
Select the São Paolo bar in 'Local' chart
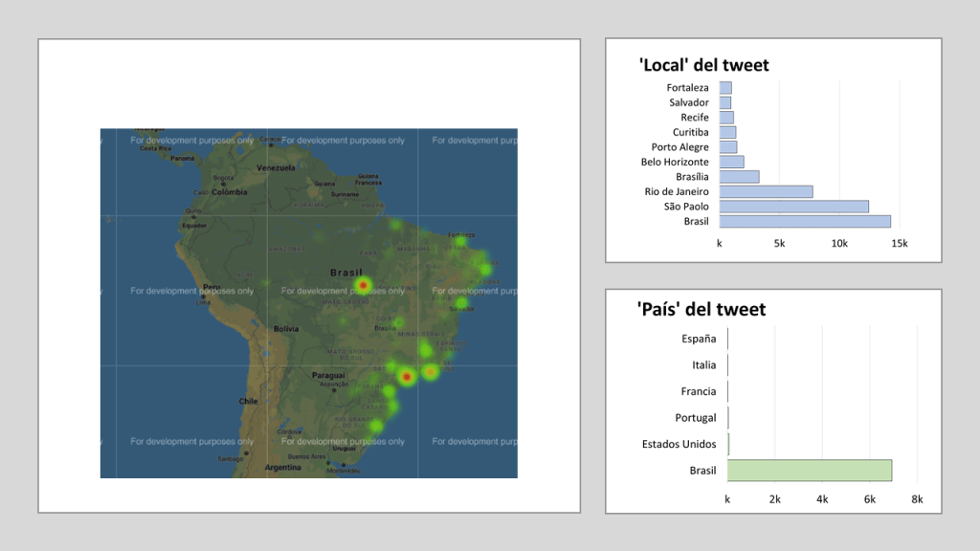click(793, 207)
